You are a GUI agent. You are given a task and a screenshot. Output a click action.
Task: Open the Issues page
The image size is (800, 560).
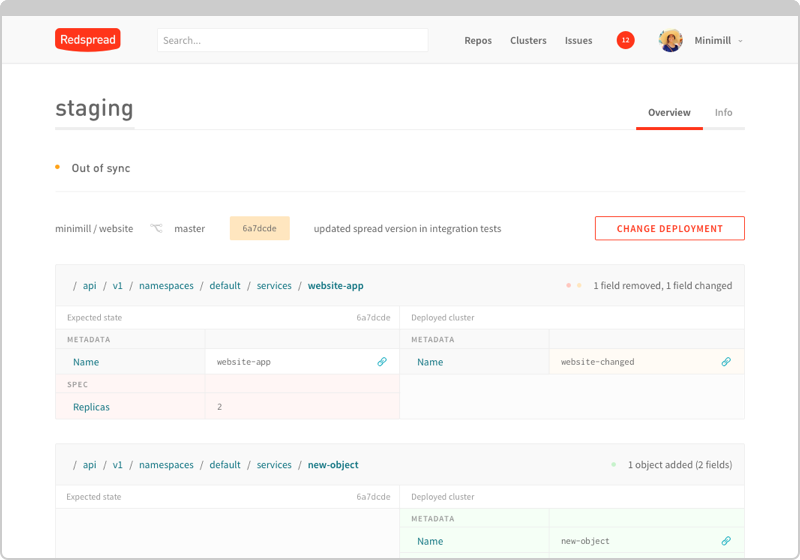(x=578, y=41)
